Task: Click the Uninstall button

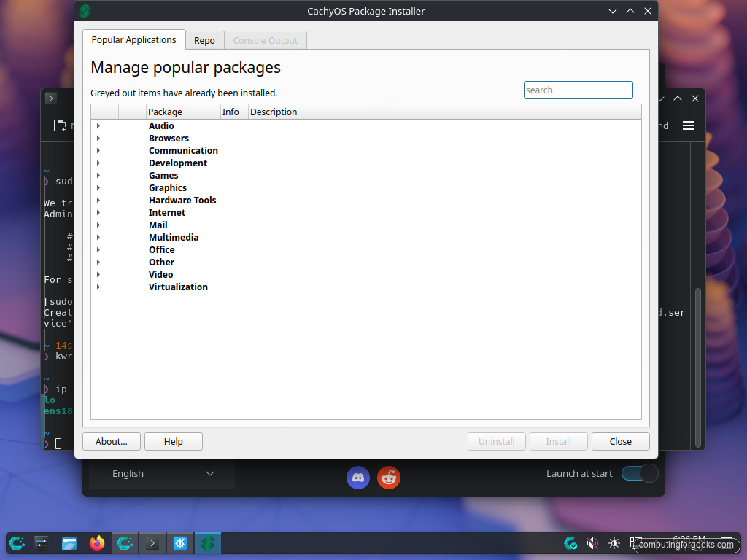Action: 496,441
